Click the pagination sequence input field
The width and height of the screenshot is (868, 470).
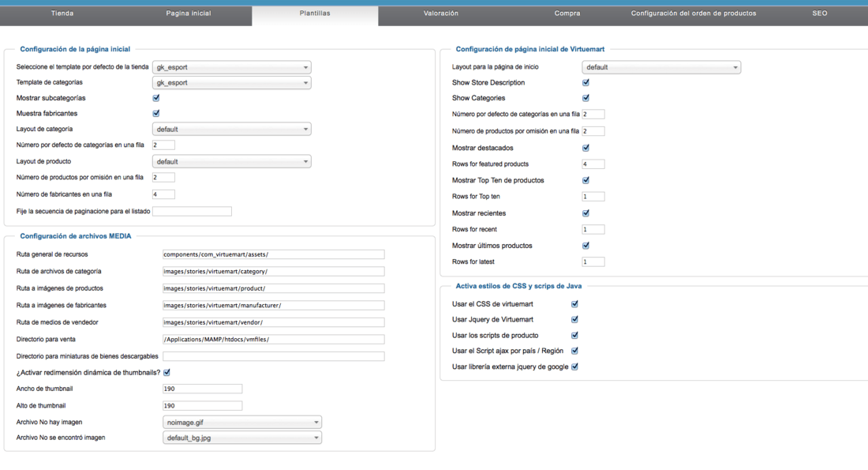point(192,211)
